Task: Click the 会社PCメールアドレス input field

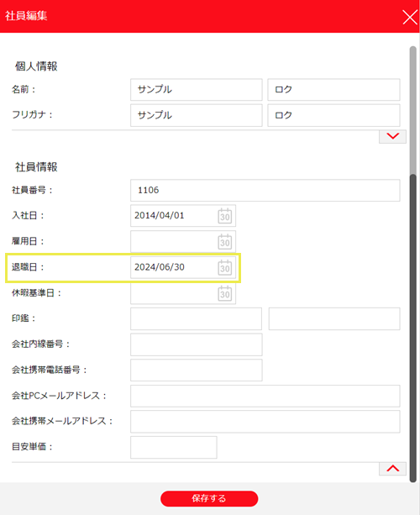Action: (x=265, y=396)
